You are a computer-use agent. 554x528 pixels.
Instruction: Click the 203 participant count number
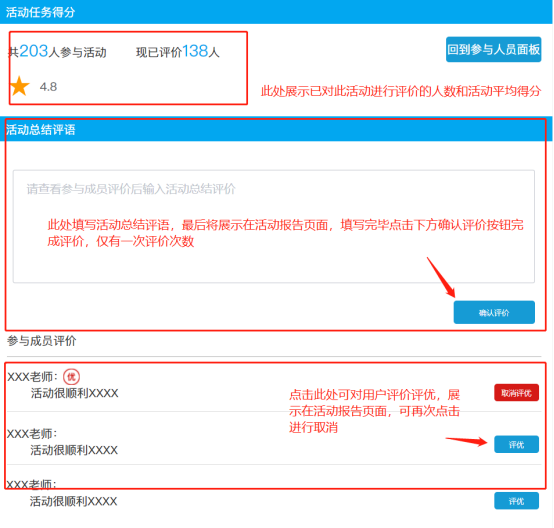34,51
